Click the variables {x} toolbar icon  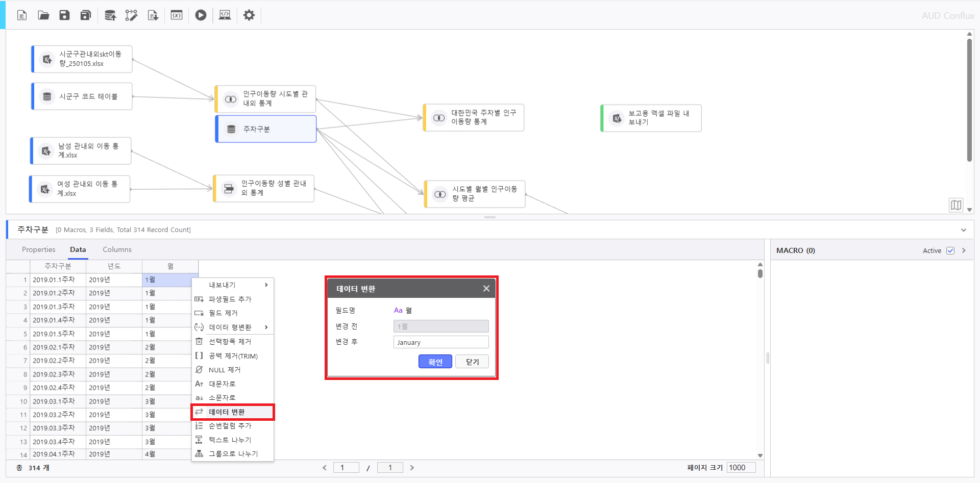[x=177, y=15]
